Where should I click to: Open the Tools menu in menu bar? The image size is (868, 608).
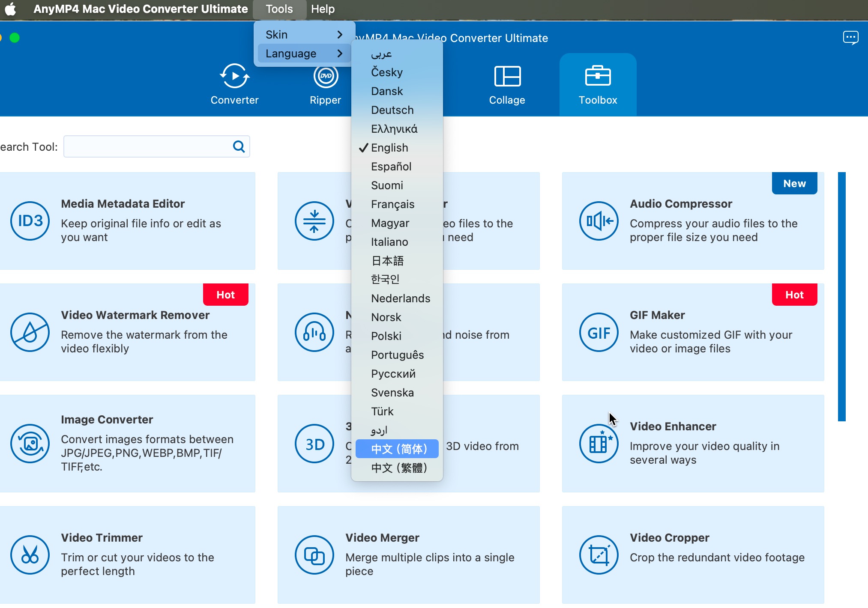[x=279, y=9]
